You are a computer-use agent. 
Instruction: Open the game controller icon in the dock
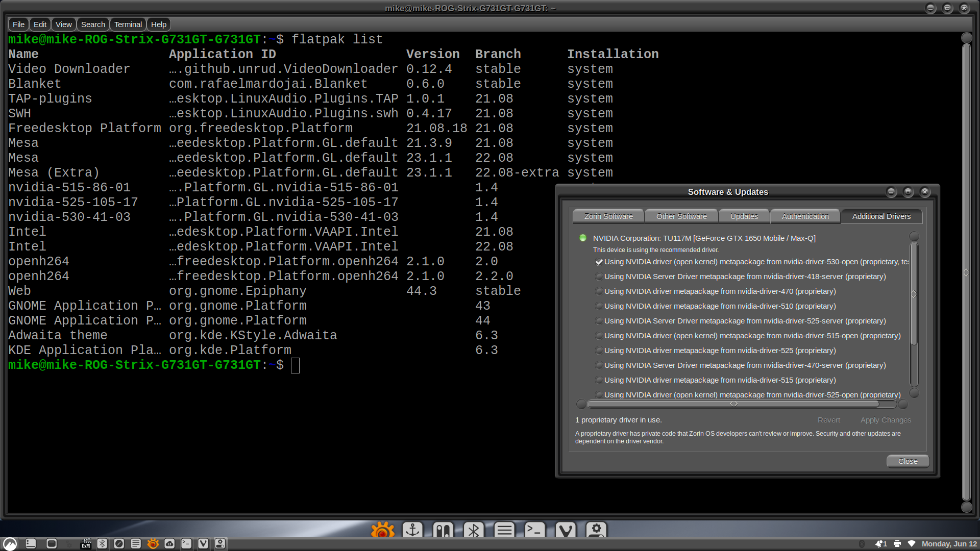(443, 531)
